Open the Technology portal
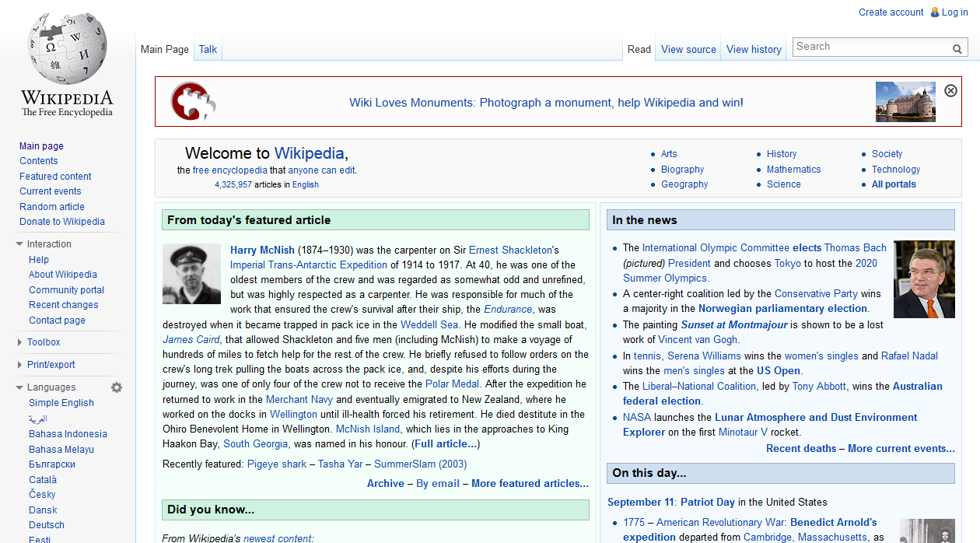Viewport: 980px width, 543px height. point(896,170)
